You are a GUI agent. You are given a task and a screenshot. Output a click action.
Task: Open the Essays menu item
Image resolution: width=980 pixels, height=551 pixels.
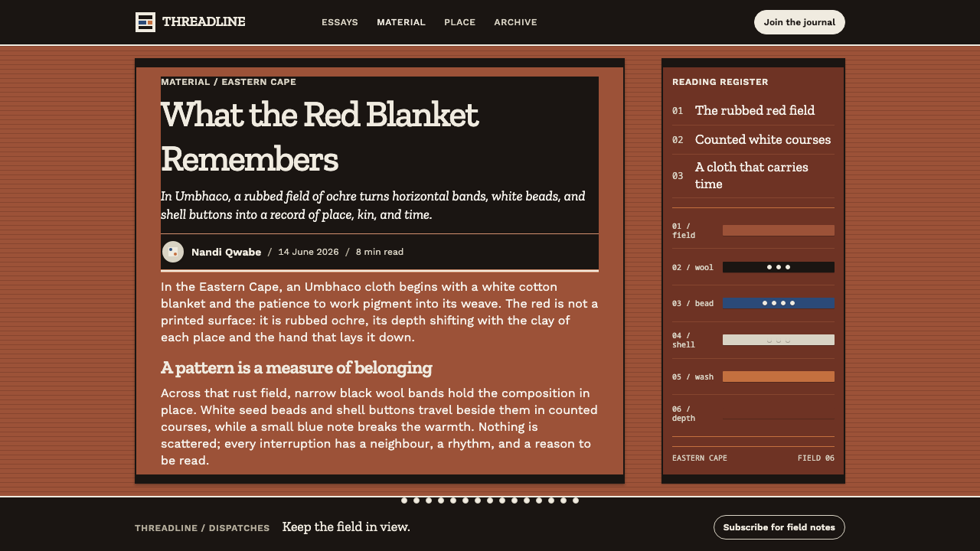pyautogui.click(x=340, y=22)
